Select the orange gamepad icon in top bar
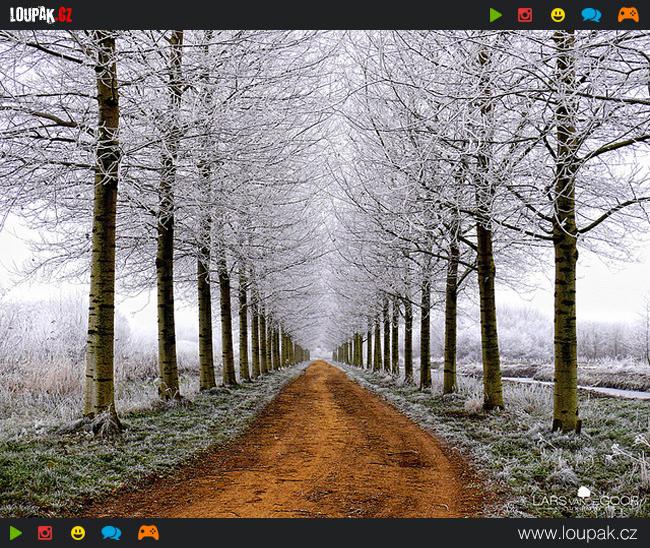This screenshot has width=650, height=548. 627,15
